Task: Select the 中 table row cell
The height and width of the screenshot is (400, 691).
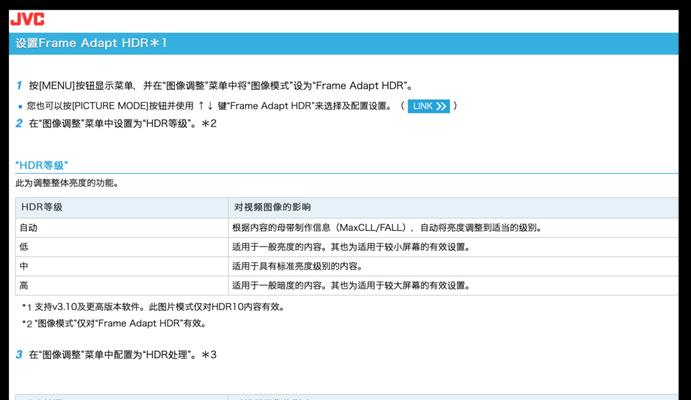Action: coord(122,267)
